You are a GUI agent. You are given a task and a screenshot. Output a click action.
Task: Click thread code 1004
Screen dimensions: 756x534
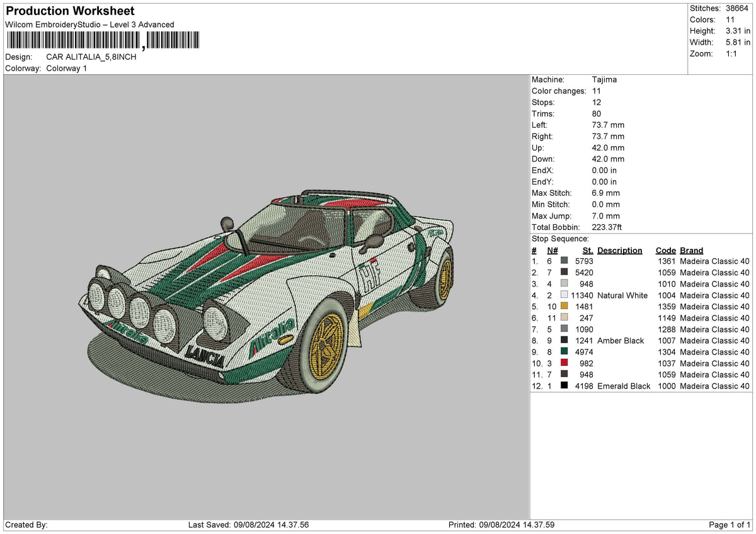click(667, 295)
